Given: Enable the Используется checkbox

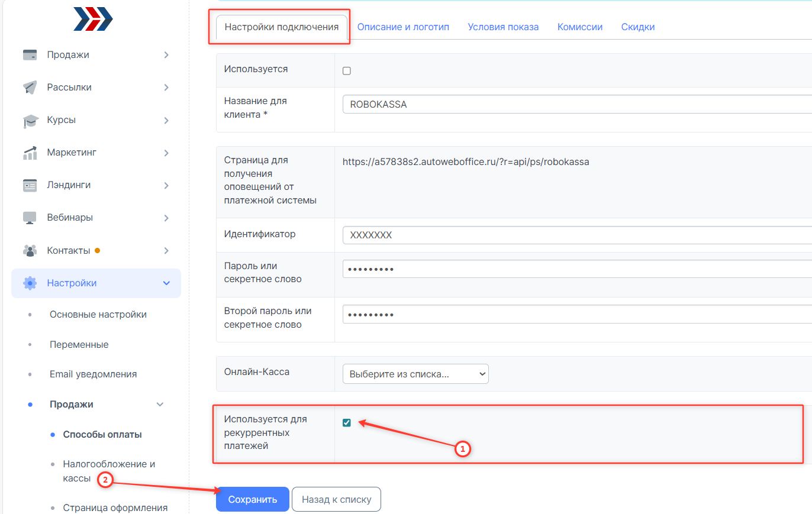Looking at the screenshot, I should tap(347, 71).
